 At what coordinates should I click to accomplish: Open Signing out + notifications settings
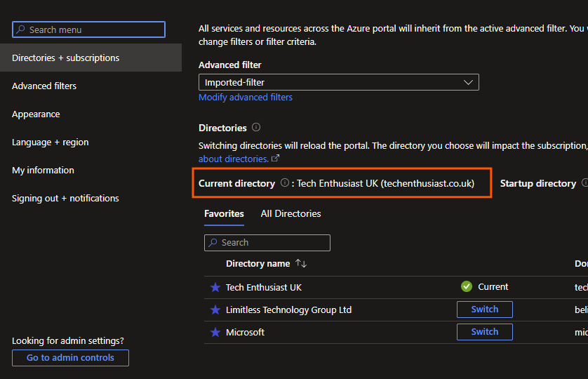pyautogui.click(x=65, y=198)
